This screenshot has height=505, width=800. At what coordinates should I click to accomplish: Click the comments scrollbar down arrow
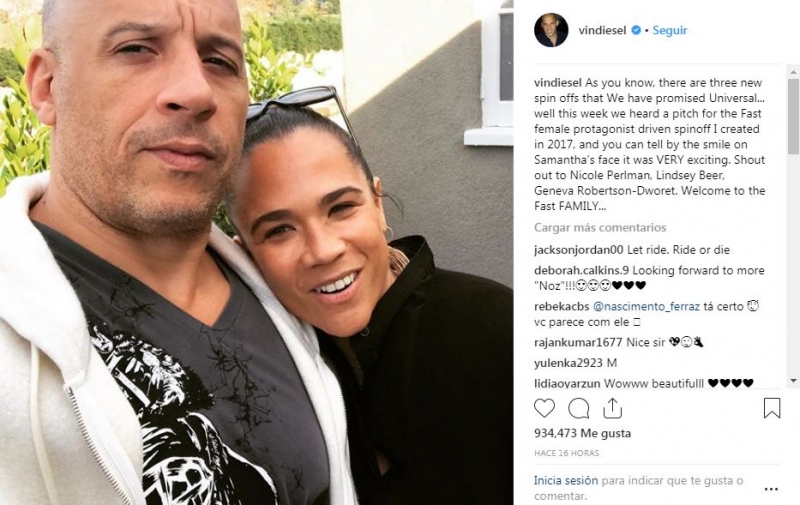tap(793, 381)
